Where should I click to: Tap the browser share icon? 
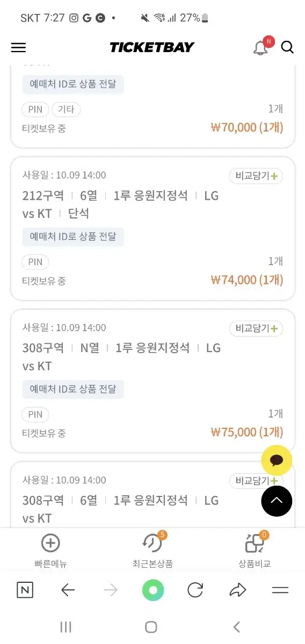point(237,590)
